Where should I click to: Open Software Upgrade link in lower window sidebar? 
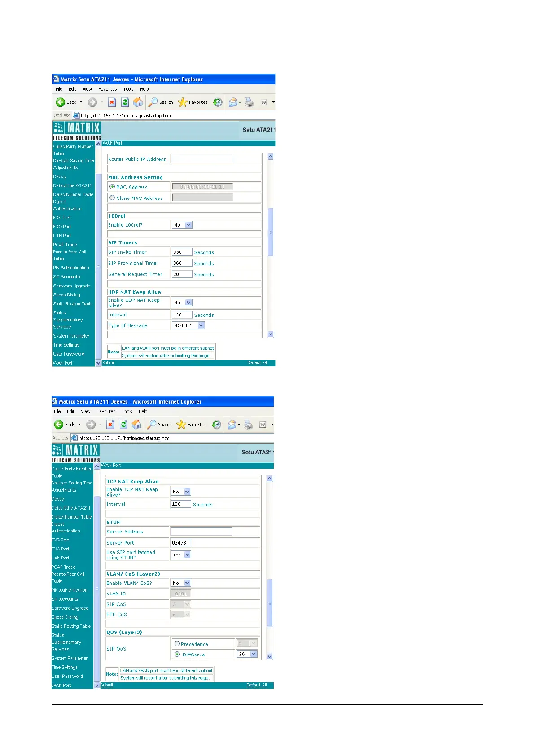(70, 608)
